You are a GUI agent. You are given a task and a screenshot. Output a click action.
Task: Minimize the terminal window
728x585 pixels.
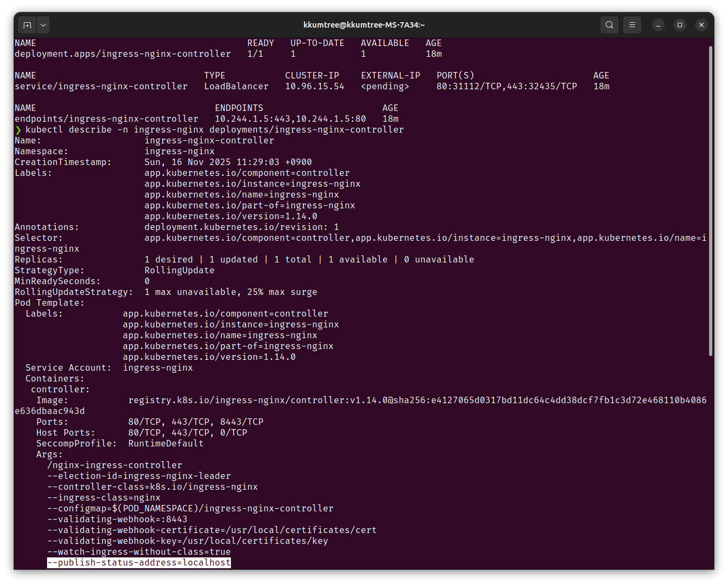(x=658, y=25)
